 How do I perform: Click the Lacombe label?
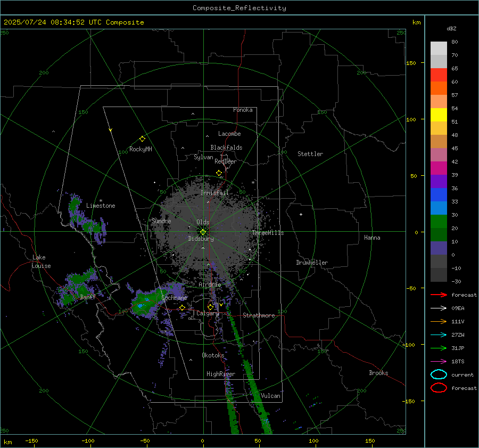pos(229,134)
